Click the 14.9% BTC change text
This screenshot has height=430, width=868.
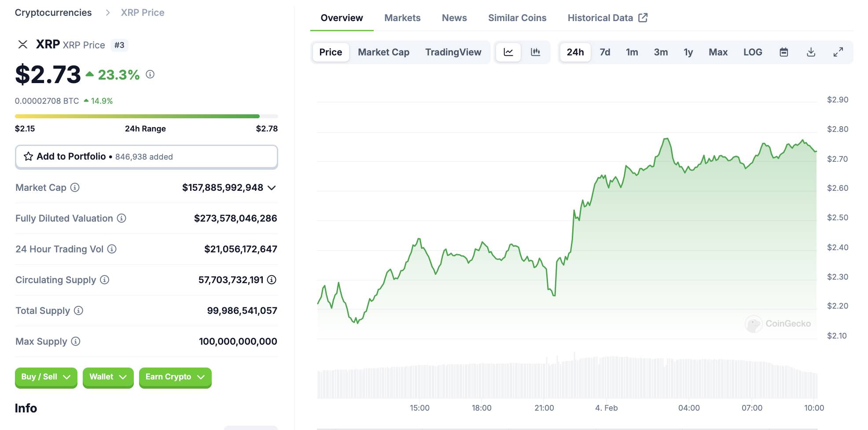tap(102, 101)
